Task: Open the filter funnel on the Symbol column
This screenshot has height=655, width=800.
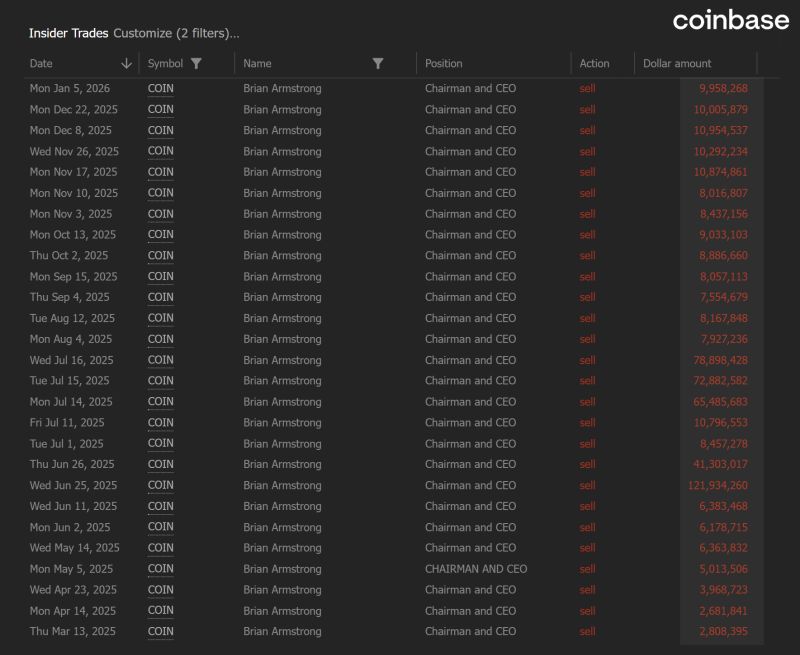Action: point(196,62)
